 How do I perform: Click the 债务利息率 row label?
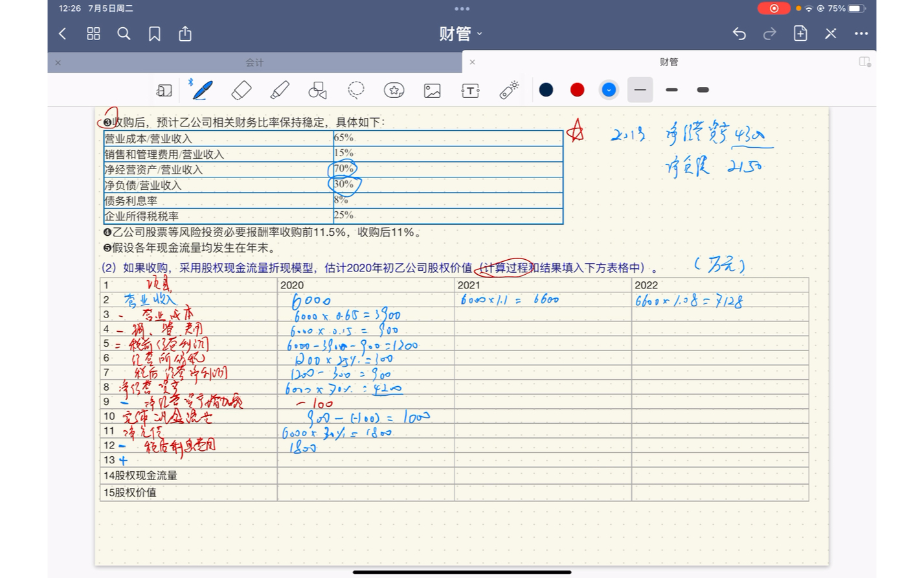131,201
